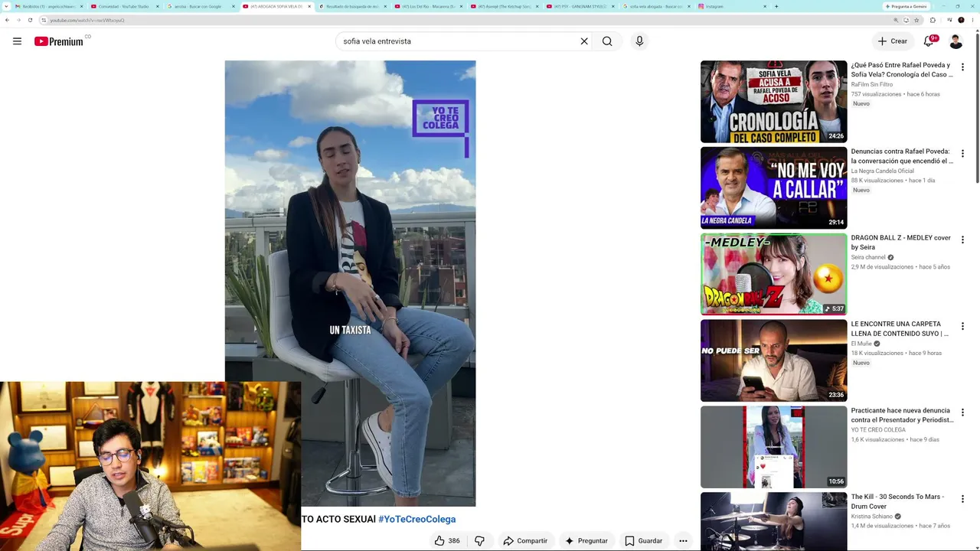
Task: Open options for The Kill drum cover
Action: 962,500
